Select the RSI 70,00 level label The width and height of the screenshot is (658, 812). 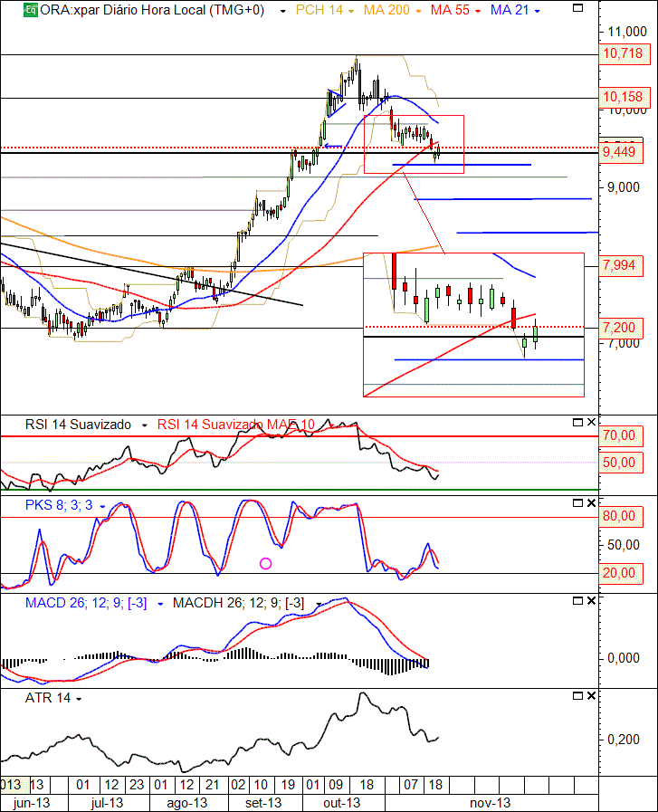(621, 435)
